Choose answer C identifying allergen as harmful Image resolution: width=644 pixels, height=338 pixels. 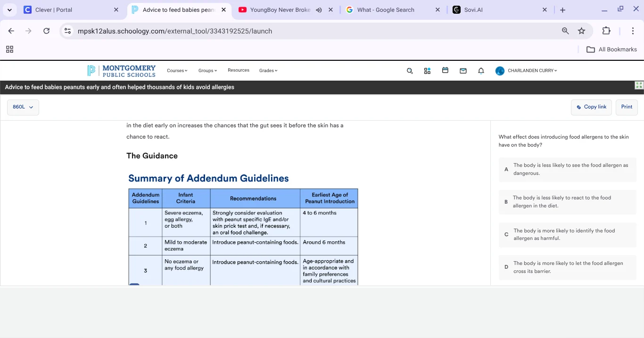click(567, 235)
